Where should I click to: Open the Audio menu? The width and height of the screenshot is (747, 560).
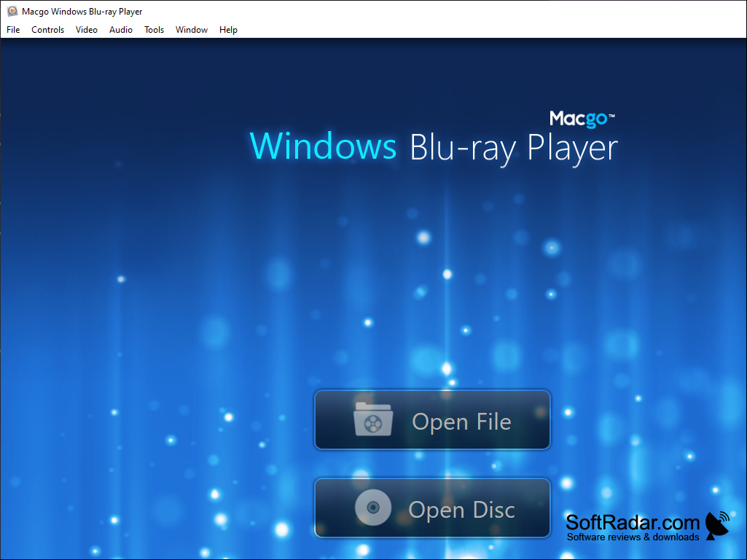[120, 30]
